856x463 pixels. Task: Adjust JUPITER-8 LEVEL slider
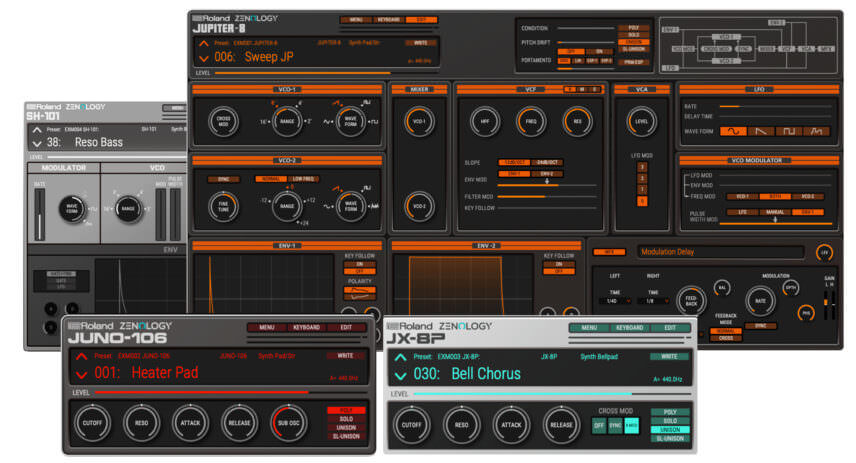point(326,72)
